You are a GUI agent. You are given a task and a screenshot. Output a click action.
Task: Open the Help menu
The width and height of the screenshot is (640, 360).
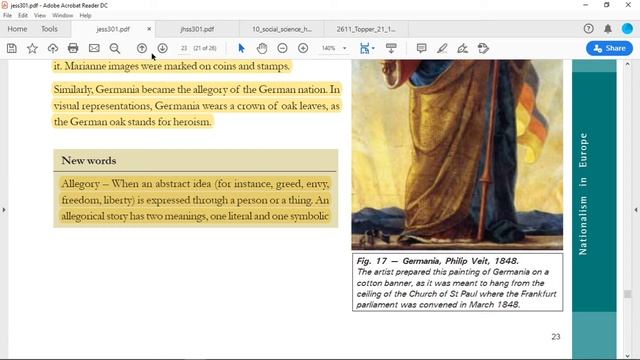[85, 16]
